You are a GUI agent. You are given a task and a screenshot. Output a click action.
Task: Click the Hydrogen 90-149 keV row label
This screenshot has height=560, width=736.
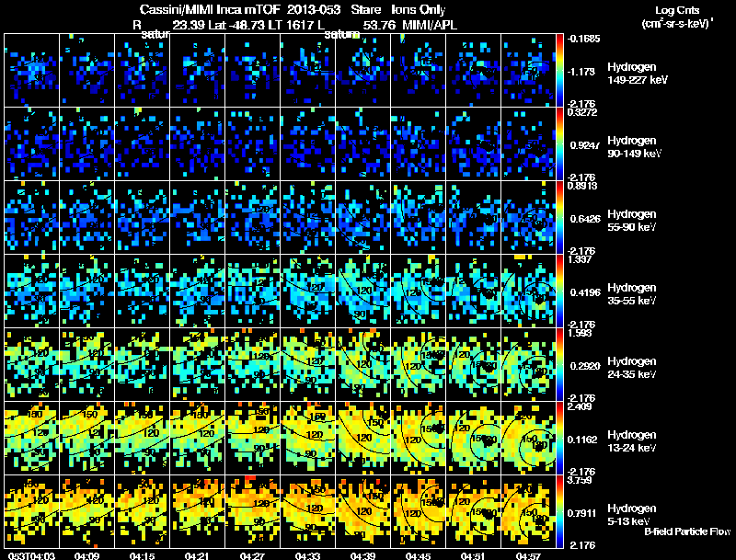click(x=635, y=147)
